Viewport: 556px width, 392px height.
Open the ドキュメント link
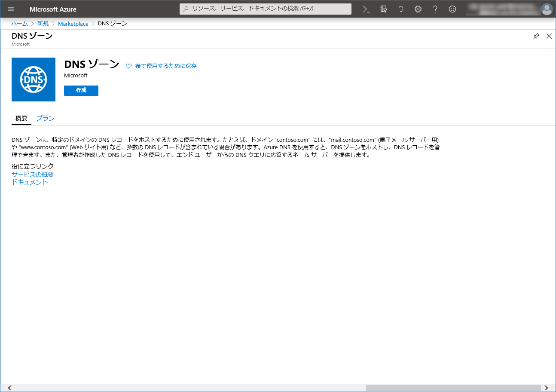point(30,182)
